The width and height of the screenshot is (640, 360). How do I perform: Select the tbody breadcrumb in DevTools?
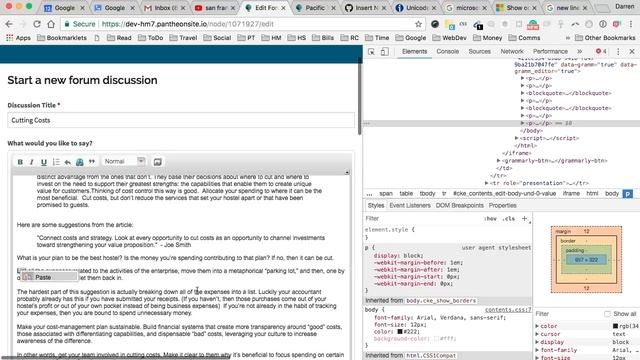[x=427, y=193]
